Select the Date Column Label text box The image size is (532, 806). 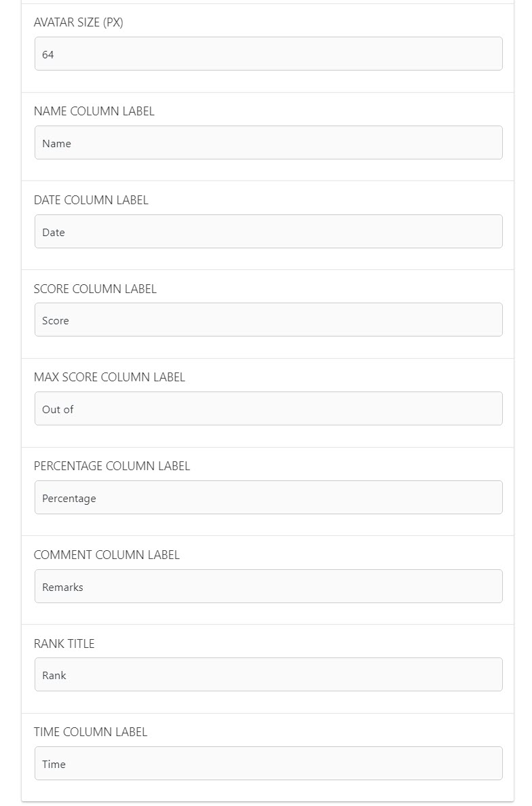[x=268, y=231]
